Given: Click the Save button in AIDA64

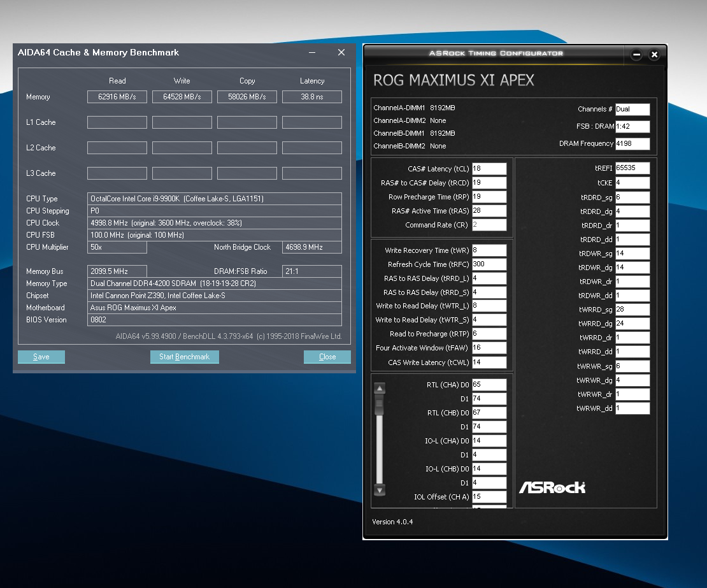Looking at the screenshot, I should [41, 357].
